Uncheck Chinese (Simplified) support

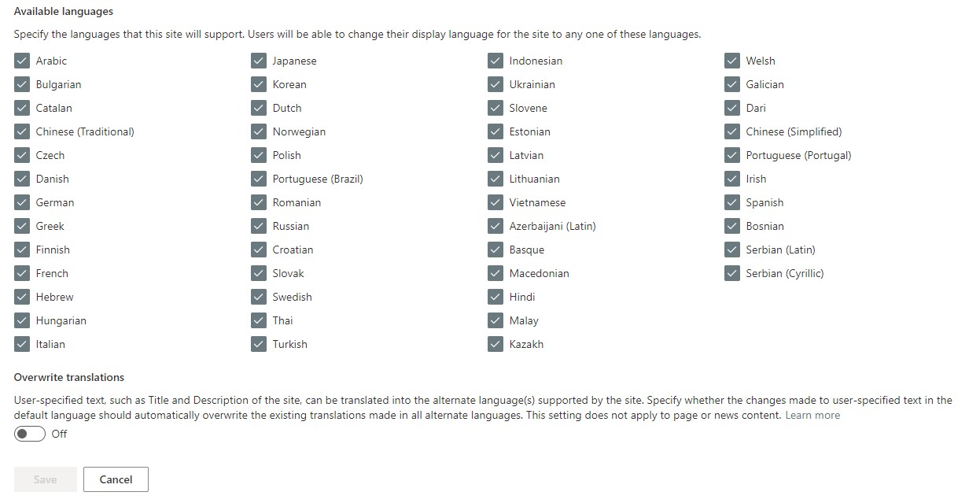pyautogui.click(x=732, y=131)
